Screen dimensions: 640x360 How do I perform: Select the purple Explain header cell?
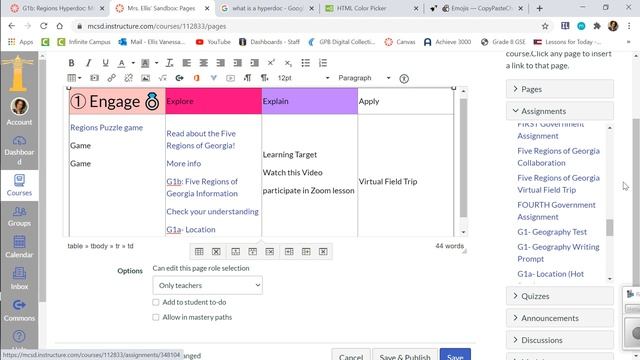[310, 101]
